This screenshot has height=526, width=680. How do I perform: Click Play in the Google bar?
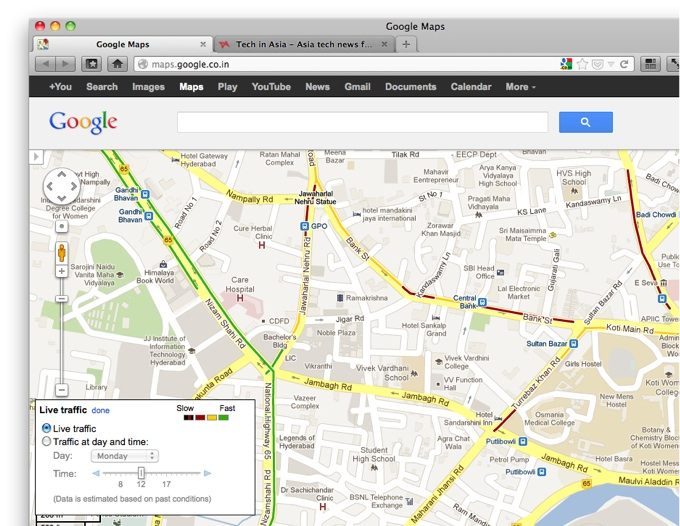tap(227, 87)
